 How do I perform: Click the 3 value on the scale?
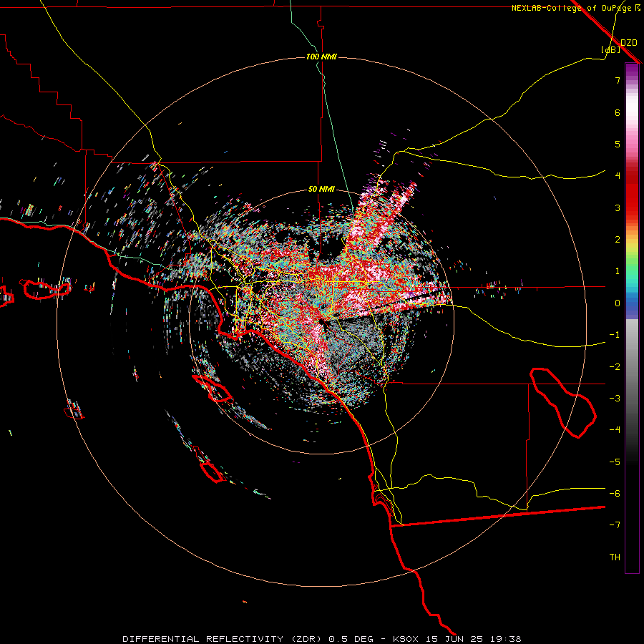point(618,208)
